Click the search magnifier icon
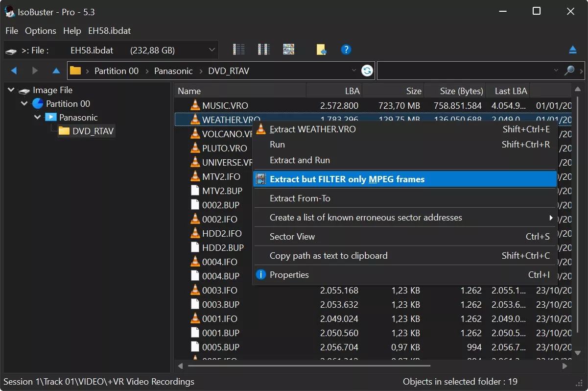This screenshot has height=391, width=588. point(569,71)
